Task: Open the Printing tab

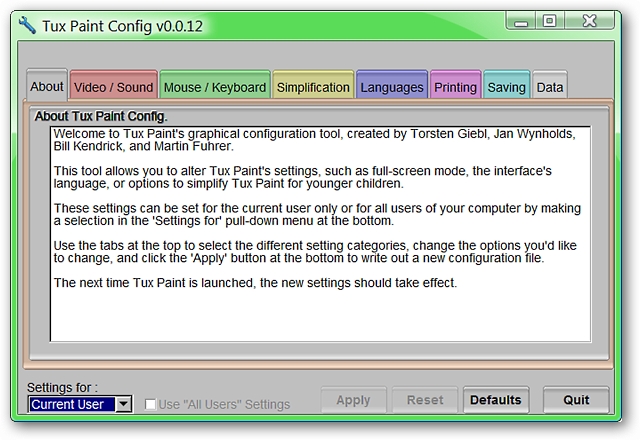Action: 456,85
